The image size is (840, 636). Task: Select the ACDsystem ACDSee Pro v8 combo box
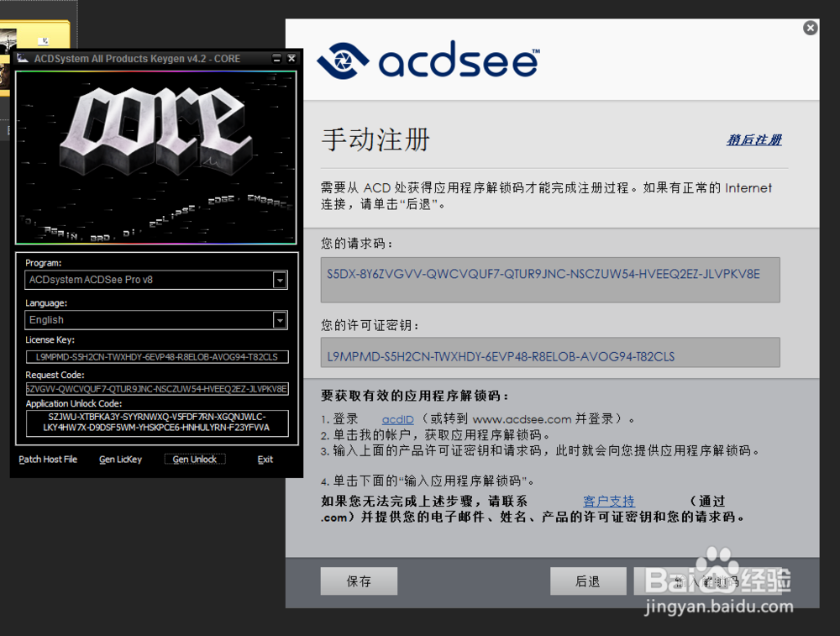point(156,280)
